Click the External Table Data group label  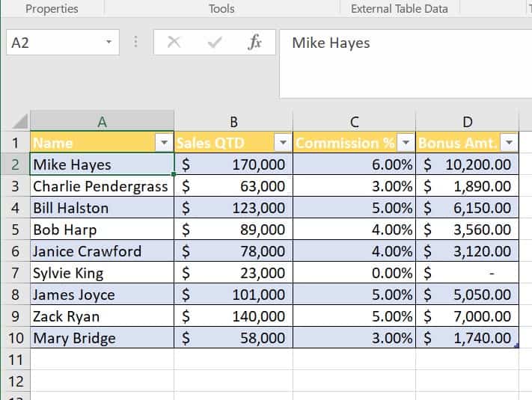(x=400, y=9)
